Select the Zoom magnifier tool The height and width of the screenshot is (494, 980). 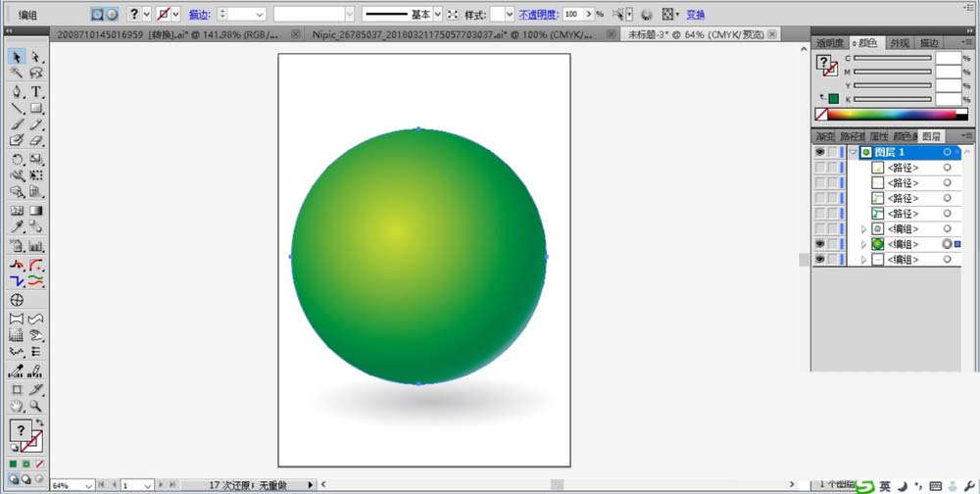click(x=36, y=405)
